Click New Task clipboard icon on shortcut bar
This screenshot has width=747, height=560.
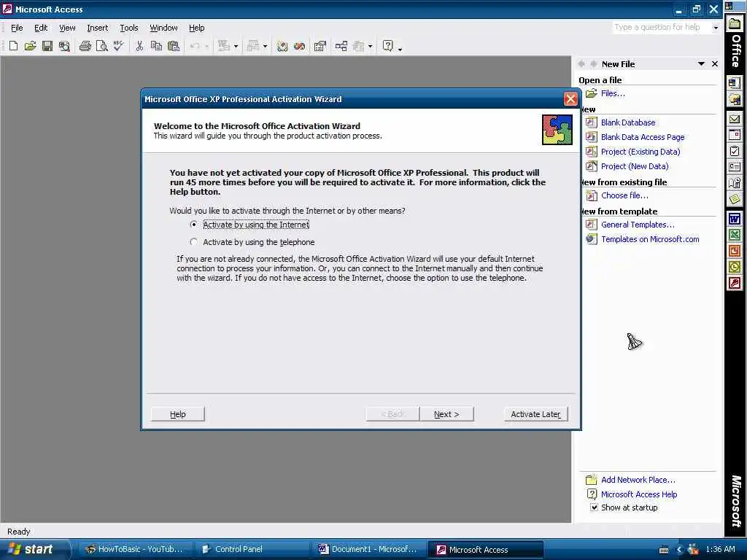point(735,152)
